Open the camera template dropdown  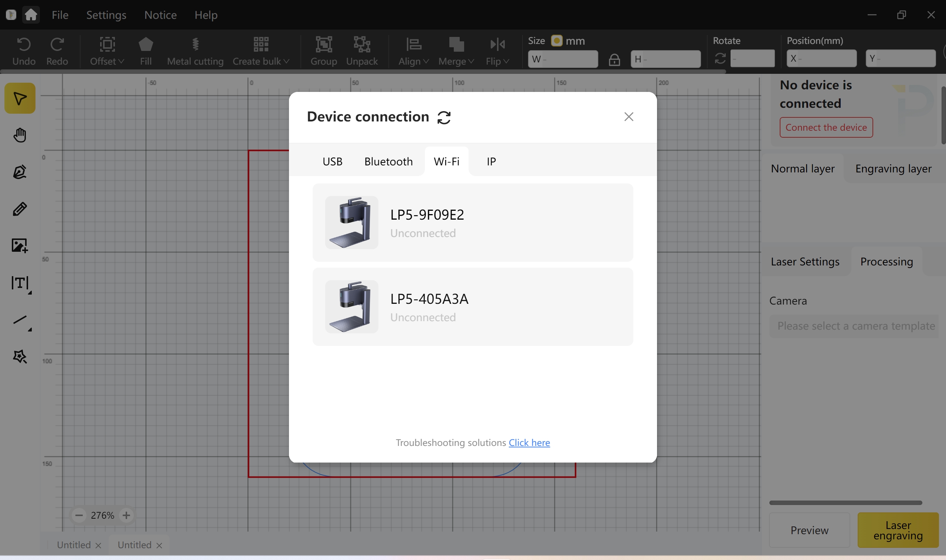point(855,326)
